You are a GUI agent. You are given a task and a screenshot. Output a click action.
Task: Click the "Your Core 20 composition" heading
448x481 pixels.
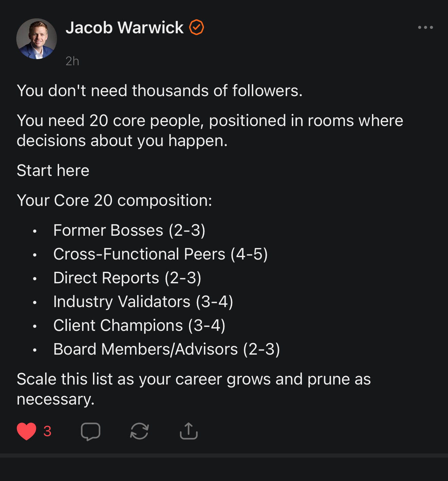pos(114,200)
